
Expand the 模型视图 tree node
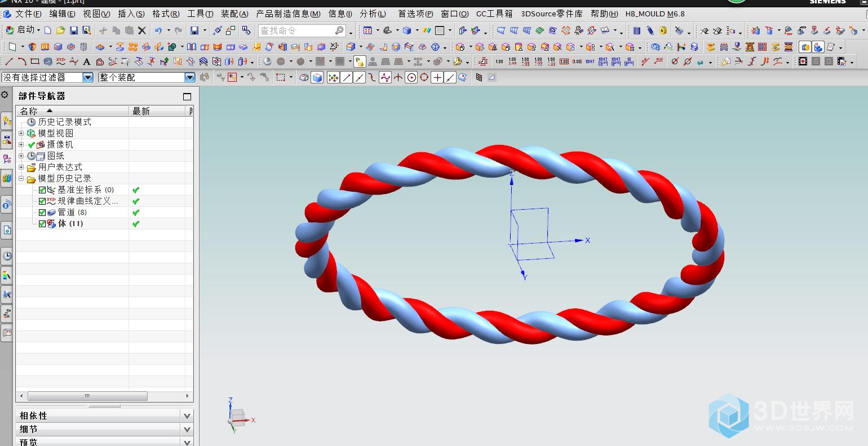pyautogui.click(x=21, y=134)
